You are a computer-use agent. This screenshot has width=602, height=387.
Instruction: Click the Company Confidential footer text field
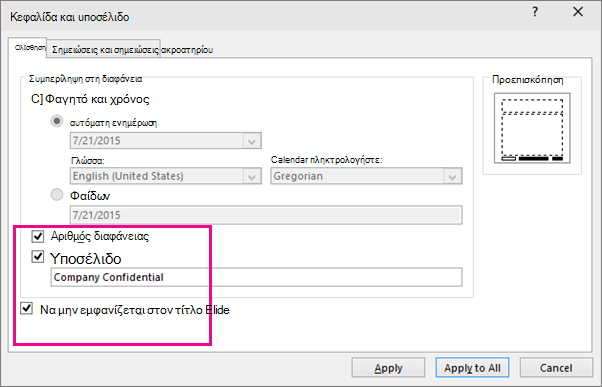coord(256,277)
